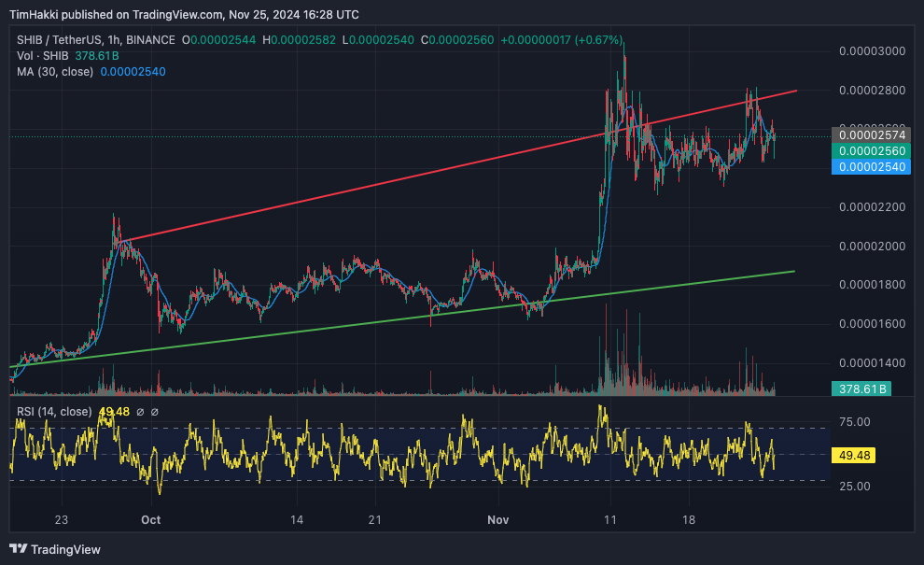The image size is (924, 565).
Task: Click the TradingView logo icon
Action: click(19, 549)
